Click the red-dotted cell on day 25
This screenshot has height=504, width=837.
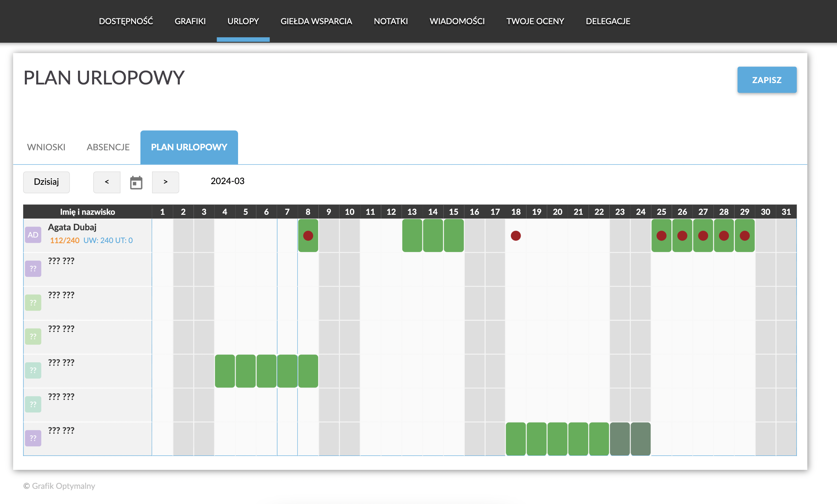[661, 236]
